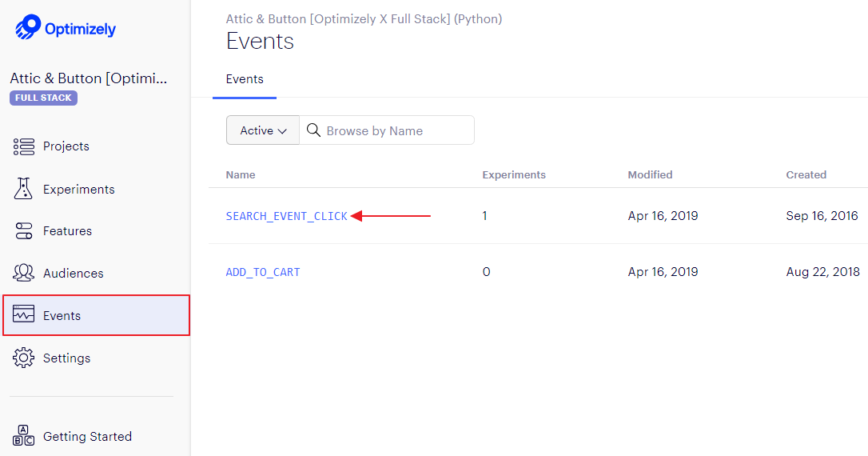Click the Audiences people icon

pyautogui.click(x=23, y=273)
